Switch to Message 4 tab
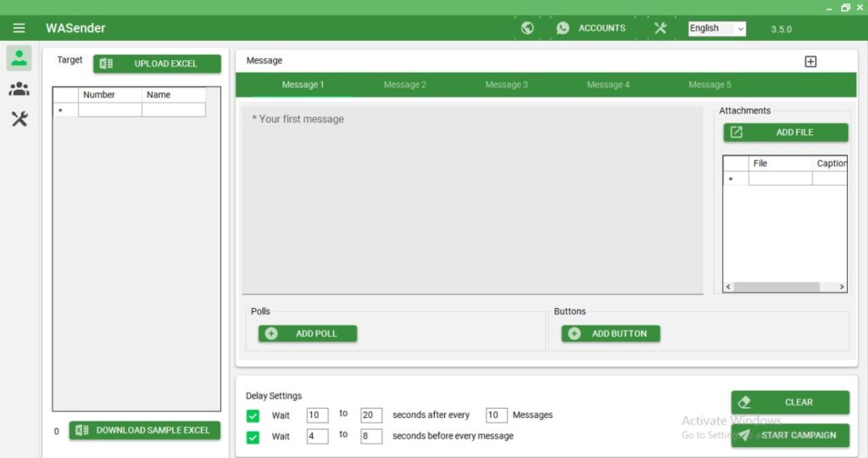The width and height of the screenshot is (868, 458). [608, 85]
